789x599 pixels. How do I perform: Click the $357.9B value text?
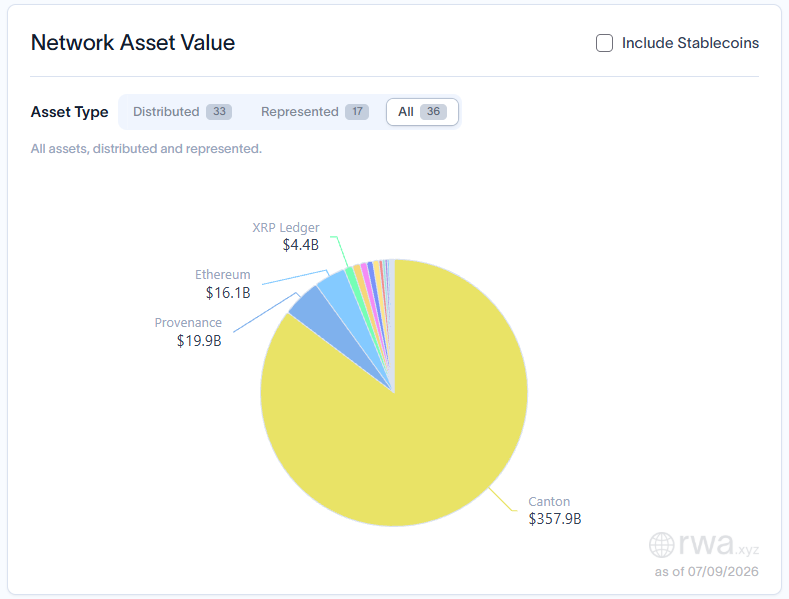pyautogui.click(x=555, y=519)
